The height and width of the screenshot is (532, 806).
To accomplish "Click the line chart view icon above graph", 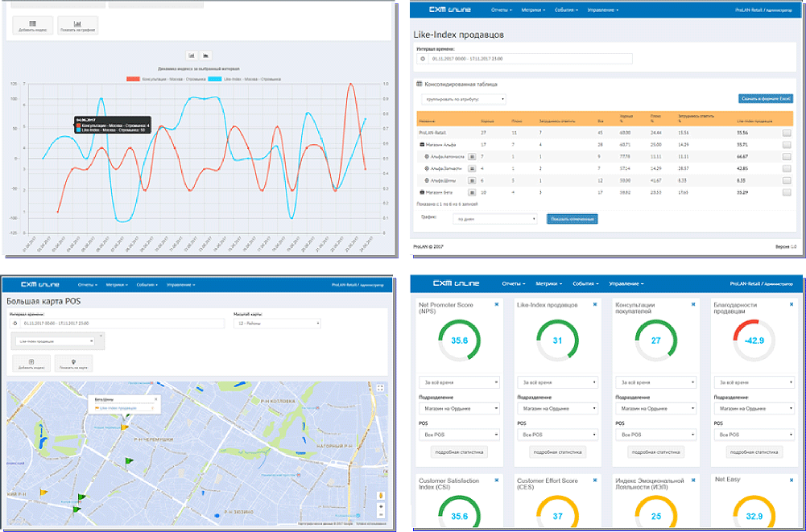I will [x=192, y=56].
